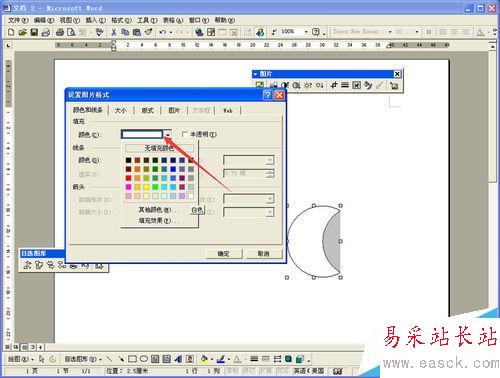Click the Shadow Style icon in Drawing toolbar
Screen dimensions: 500x378
(288, 359)
